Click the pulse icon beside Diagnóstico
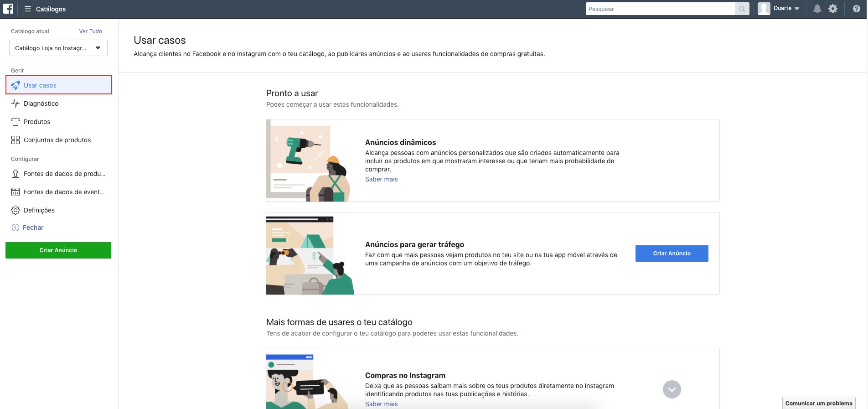 click(x=15, y=104)
